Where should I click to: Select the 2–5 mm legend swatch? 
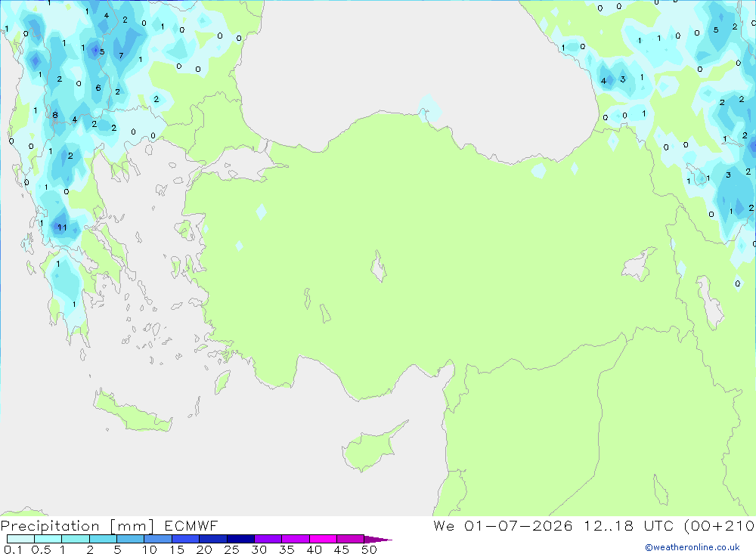click(x=103, y=539)
